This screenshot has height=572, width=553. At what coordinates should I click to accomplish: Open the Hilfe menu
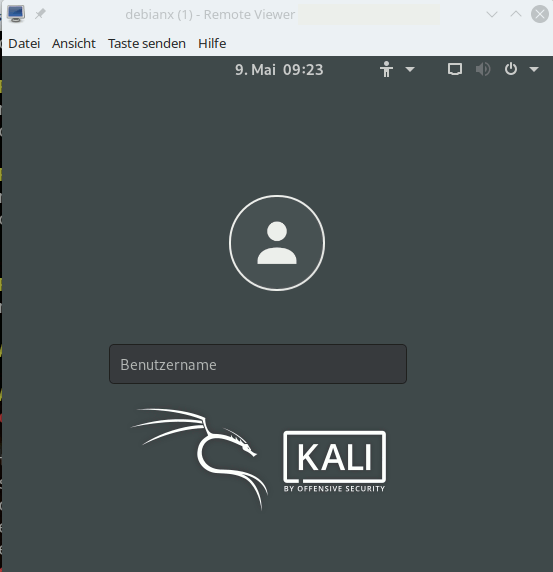pyautogui.click(x=212, y=43)
